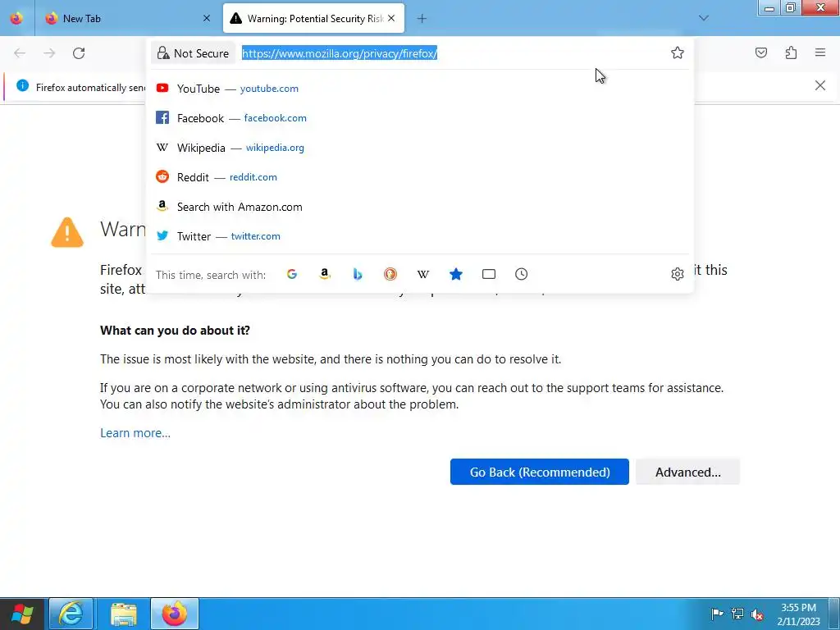Expand the list all tabs chevron
This screenshot has height=630, width=840.
coord(703,18)
